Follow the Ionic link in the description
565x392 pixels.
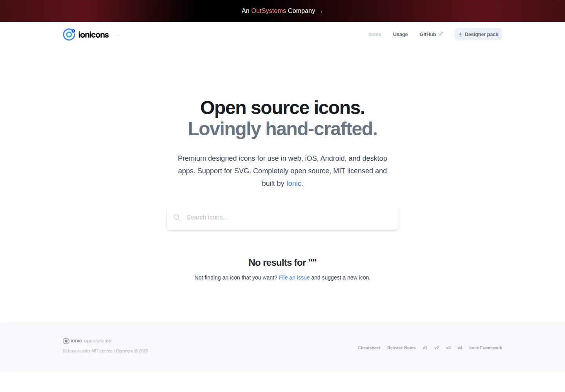(x=294, y=183)
